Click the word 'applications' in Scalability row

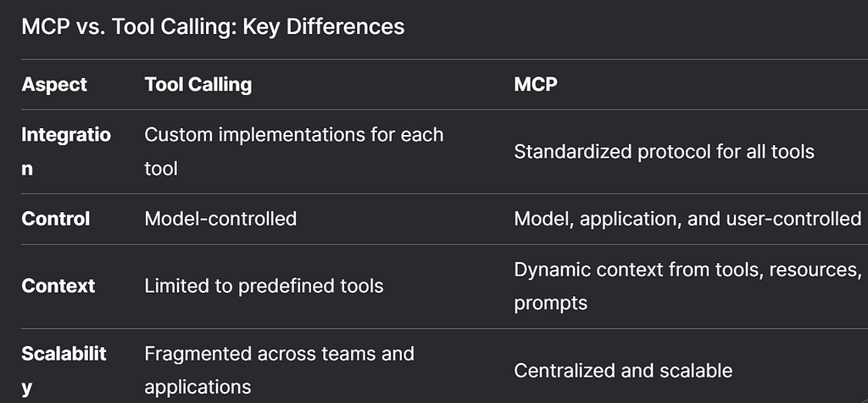(x=198, y=387)
